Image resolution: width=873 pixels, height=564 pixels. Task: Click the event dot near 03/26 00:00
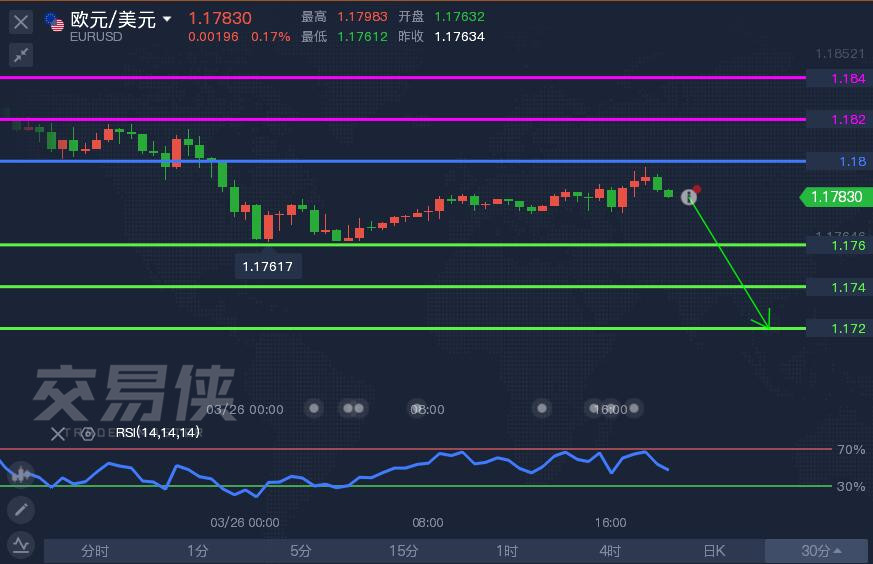[314, 409]
